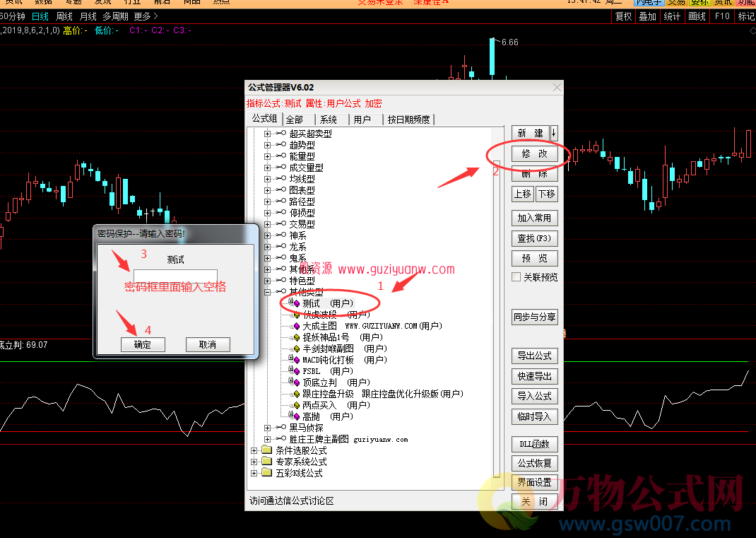Expand the 超买超卖型 tree node
This screenshot has height=538, width=756.
tap(267, 134)
